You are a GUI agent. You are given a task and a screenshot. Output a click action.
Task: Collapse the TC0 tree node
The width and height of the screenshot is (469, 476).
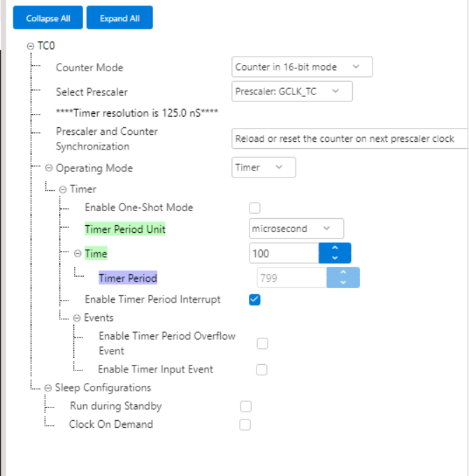pyautogui.click(x=30, y=46)
